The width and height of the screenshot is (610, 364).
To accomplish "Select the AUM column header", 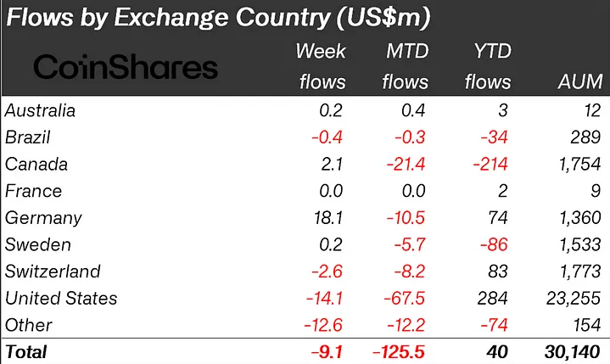I will tap(580, 81).
